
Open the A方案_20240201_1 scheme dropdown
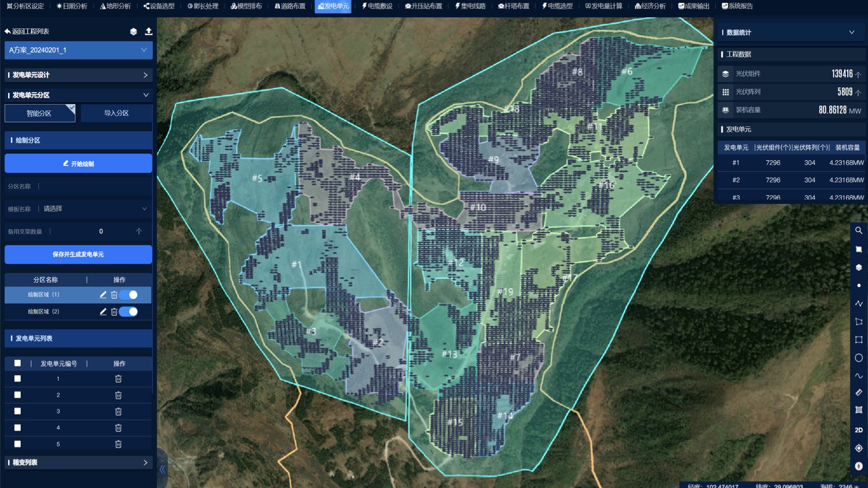coord(79,50)
